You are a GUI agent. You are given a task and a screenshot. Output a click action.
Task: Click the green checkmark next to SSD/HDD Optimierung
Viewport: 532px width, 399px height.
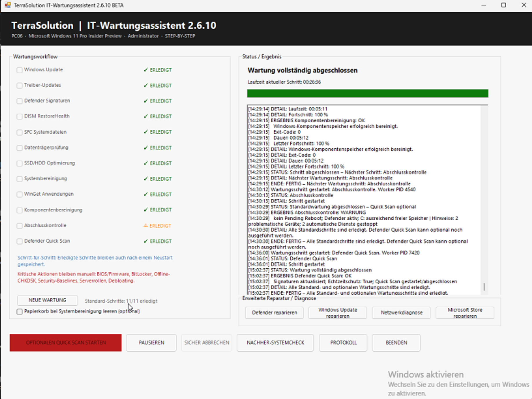tap(146, 163)
